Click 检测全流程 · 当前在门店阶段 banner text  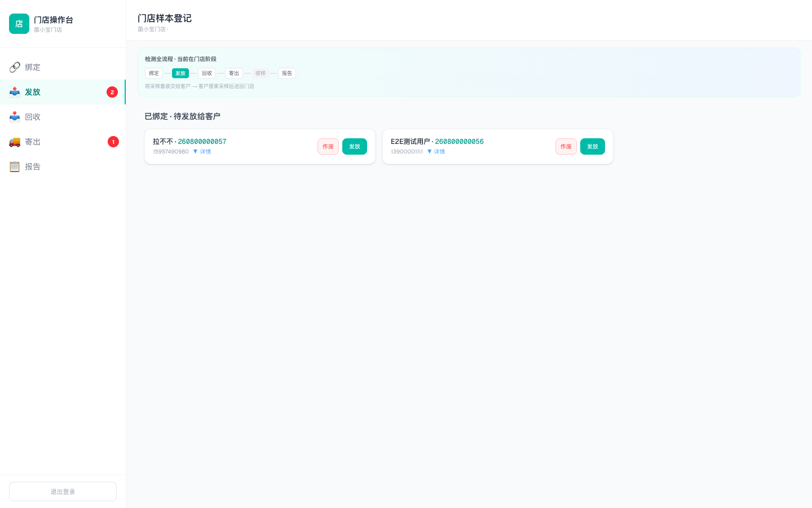[x=180, y=59]
